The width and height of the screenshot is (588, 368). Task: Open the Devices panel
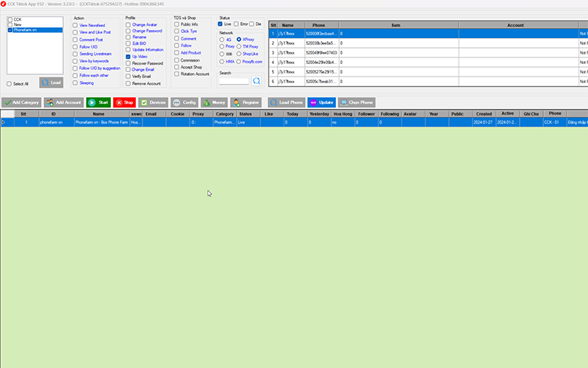(153, 102)
